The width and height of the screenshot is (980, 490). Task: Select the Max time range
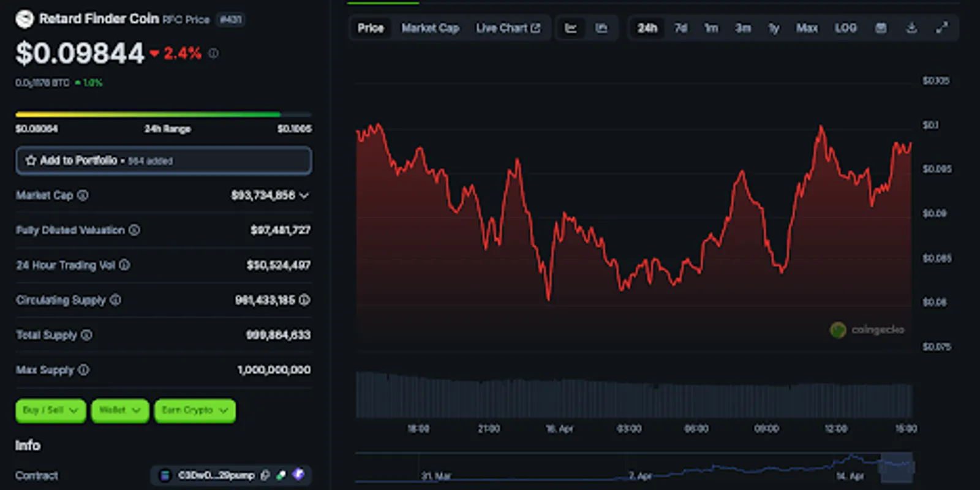(x=807, y=28)
